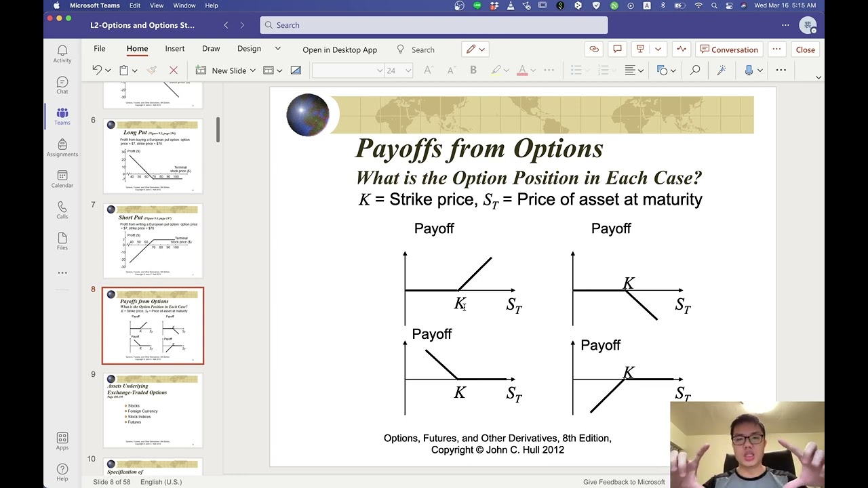Open the Activity feed in Teams sidebar
The height and width of the screenshot is (488, 868).
pyautogui.click(x=62, y=54)
